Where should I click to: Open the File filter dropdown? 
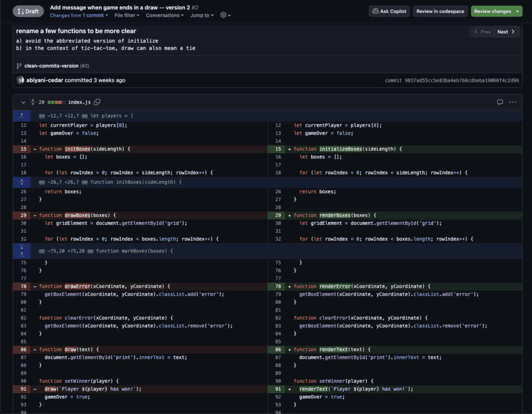point(128,16)
